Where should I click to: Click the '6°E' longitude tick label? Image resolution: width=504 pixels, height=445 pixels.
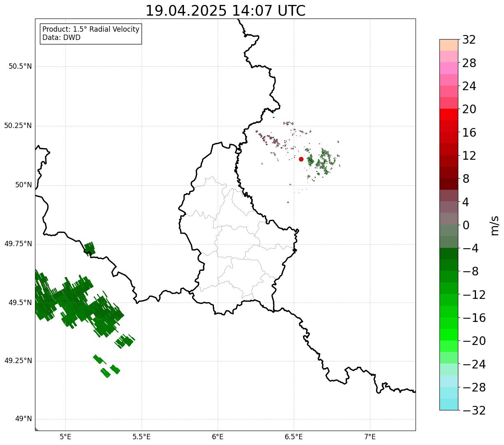click(x=218, y=437)
